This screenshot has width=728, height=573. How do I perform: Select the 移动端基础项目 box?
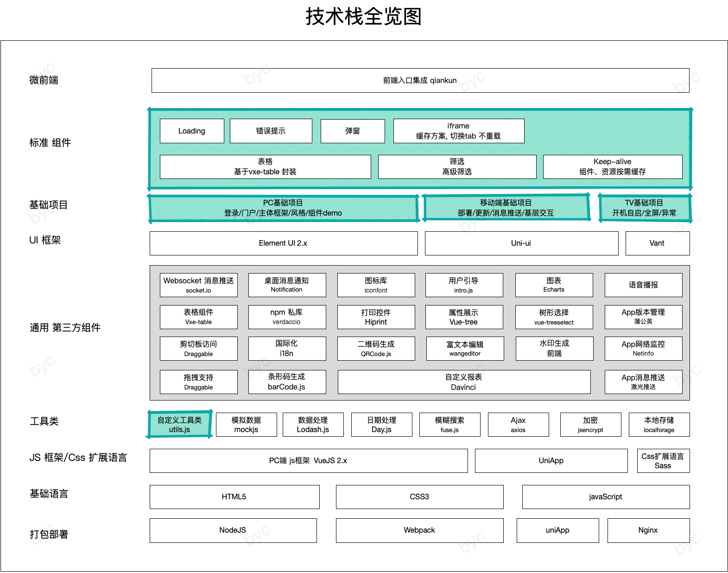pos(506,207)
